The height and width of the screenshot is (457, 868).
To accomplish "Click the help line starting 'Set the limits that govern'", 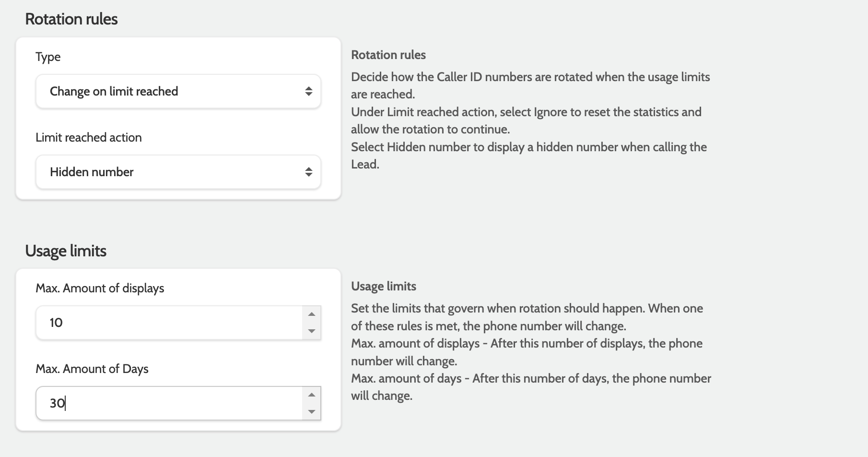I will click(x=527, y=317).
